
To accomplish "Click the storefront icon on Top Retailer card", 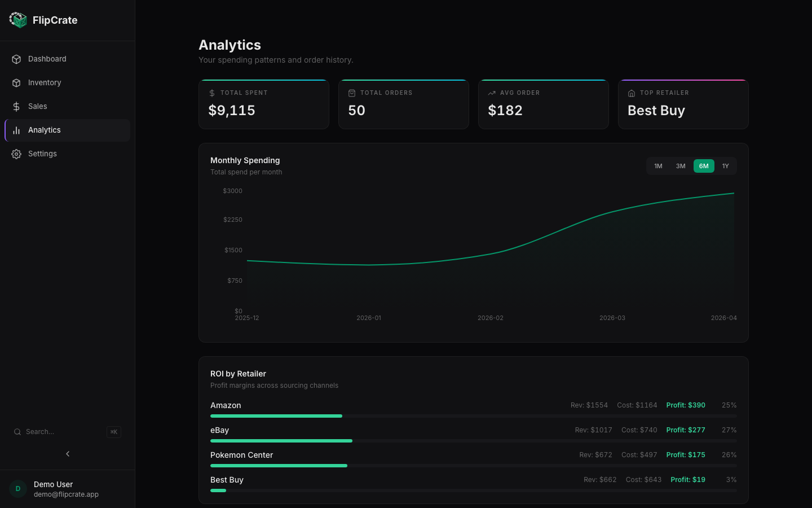I will [x=632, y=93].
